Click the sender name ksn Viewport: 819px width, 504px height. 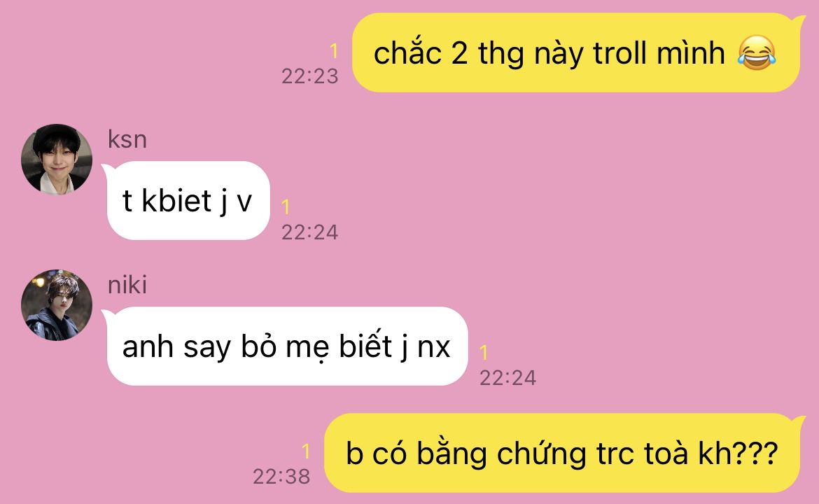(x=127, y=139)
